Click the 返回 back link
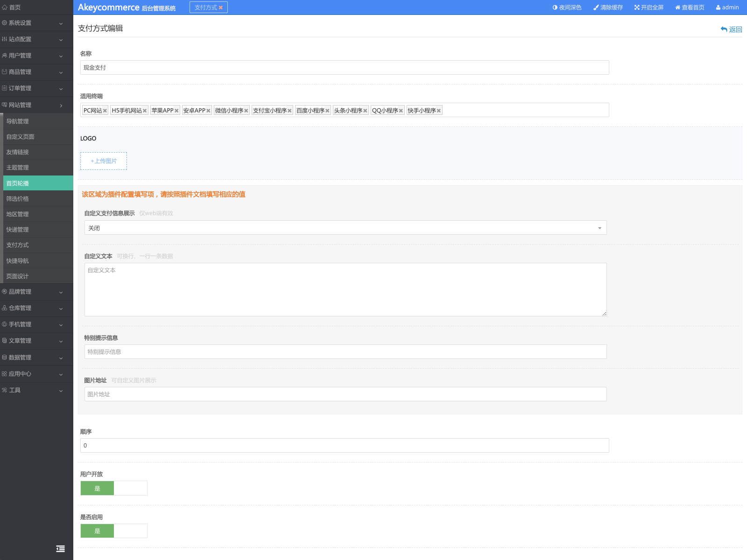This screenshot has width=747, height=560. coord(731,29)
